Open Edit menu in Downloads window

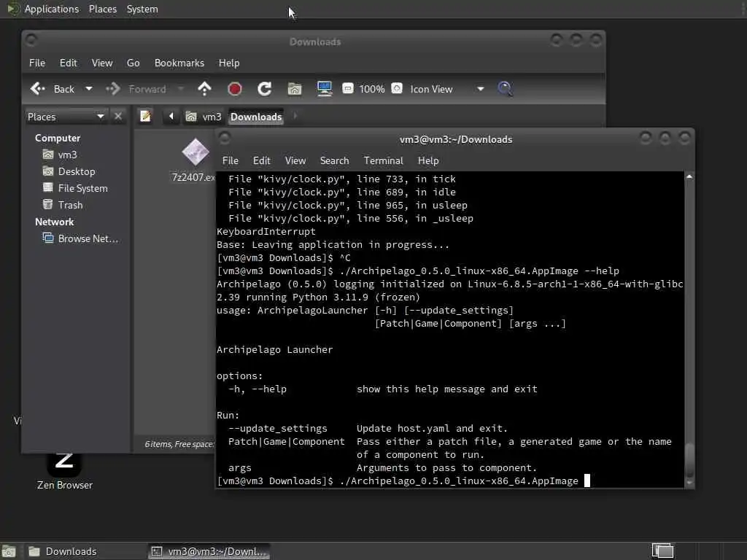[68, 63]
